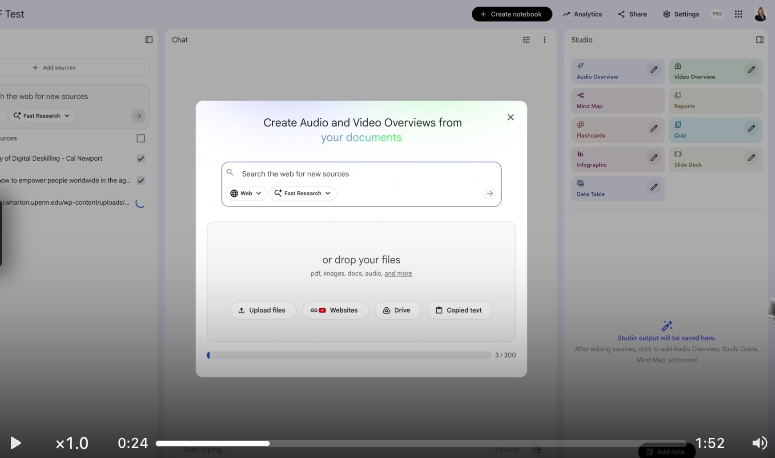Screen dimensions: 775x458
Task: Click the Upload files button
Action: coord(261,310)
